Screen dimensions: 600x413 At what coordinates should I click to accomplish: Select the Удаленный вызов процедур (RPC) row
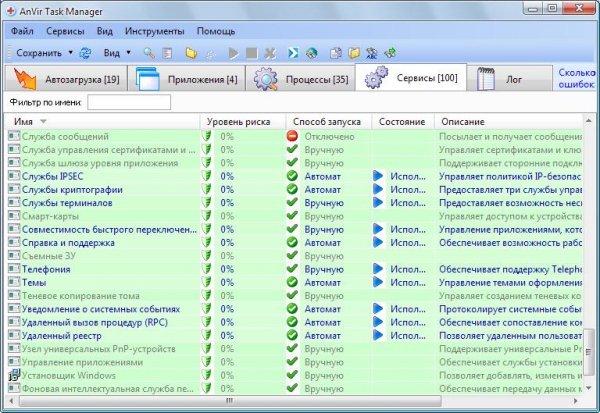(x=295, y=322)
